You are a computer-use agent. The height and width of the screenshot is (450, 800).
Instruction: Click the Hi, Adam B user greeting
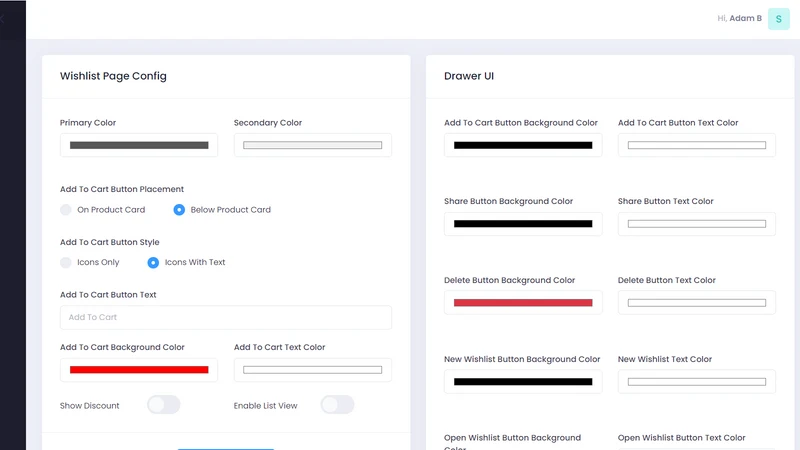[739, 18]
